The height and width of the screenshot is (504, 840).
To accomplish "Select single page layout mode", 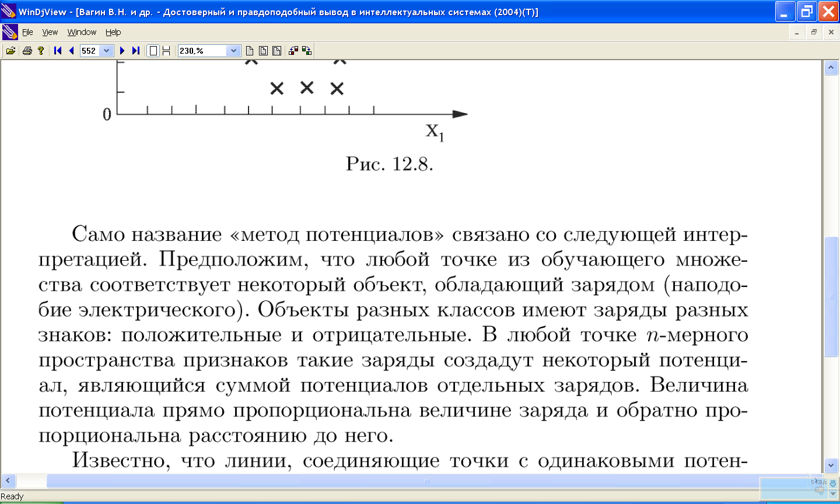I will coord(153,51).
